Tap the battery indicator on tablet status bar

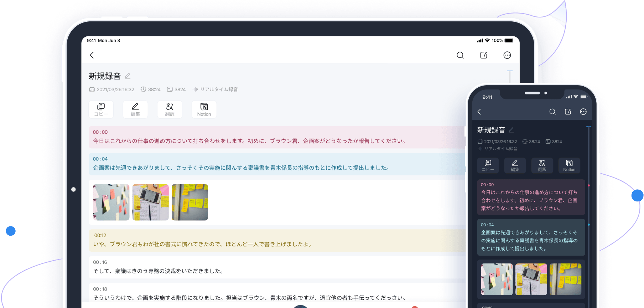[509, 41]
